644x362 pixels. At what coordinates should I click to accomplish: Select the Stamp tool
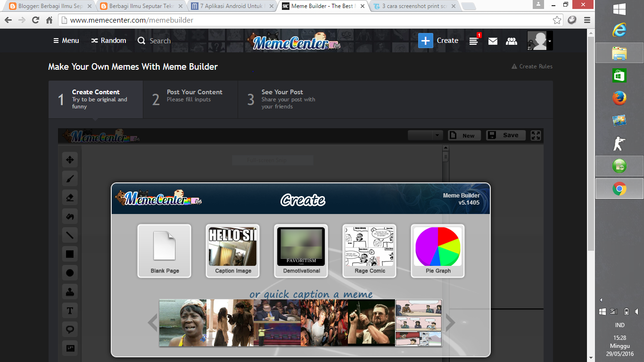70,292
